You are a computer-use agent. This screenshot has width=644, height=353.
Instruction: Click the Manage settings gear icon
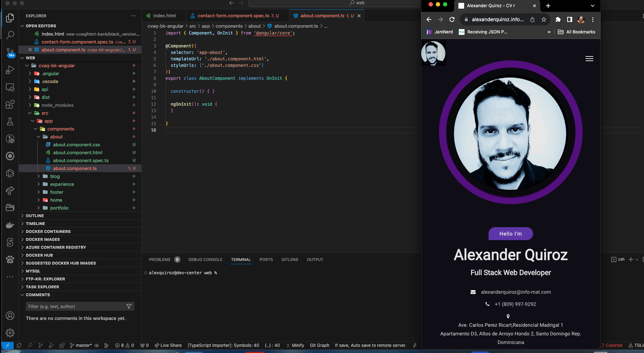click(x=10, y=333)
